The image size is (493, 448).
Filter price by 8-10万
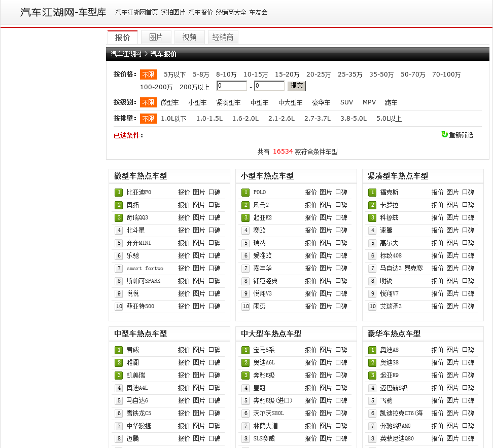226,74
